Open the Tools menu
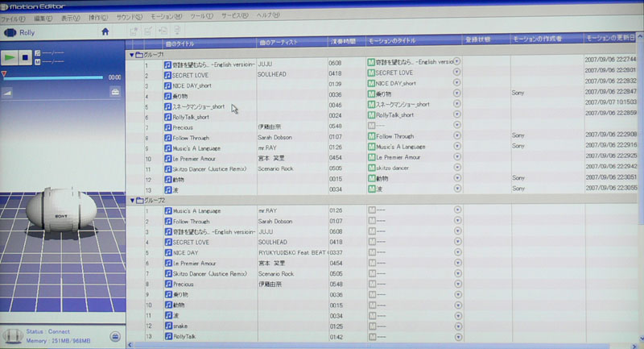The image size is (644, 349). coord(202,16)
